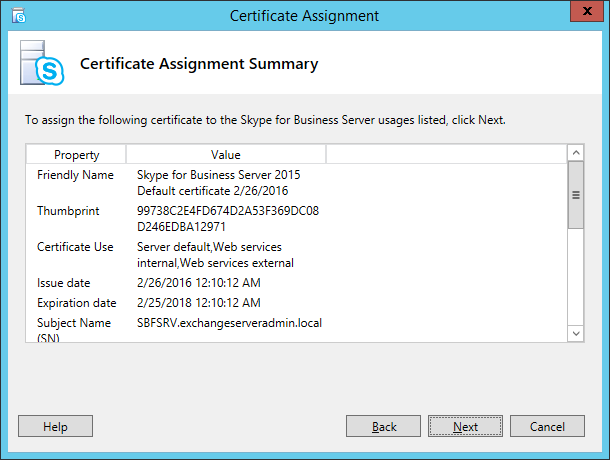Screen dimensions: 610x460
Task: Select the Expiration date row label
Action: pos(77,303)
